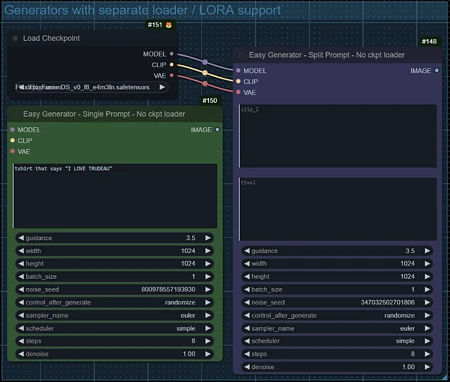
Task: Increase steps in Split Prompt node
Action: tap(427, 354)
